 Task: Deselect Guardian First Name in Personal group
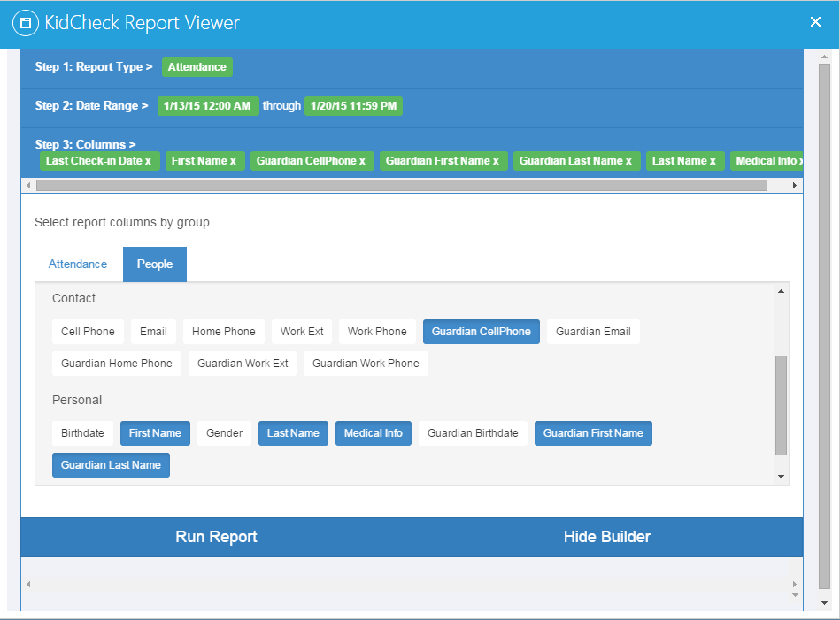point(593,433)
